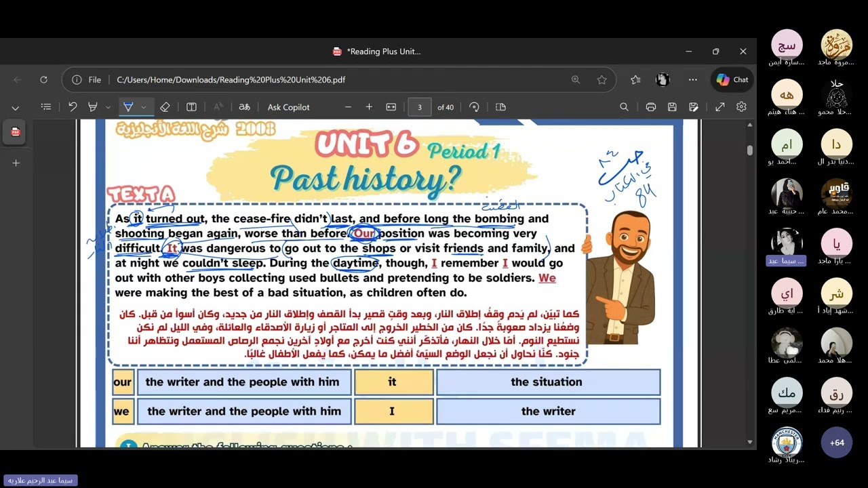Click Ask Copilot in PDF toolbar
Screen dimensions: 868x488
coord(288,107)
